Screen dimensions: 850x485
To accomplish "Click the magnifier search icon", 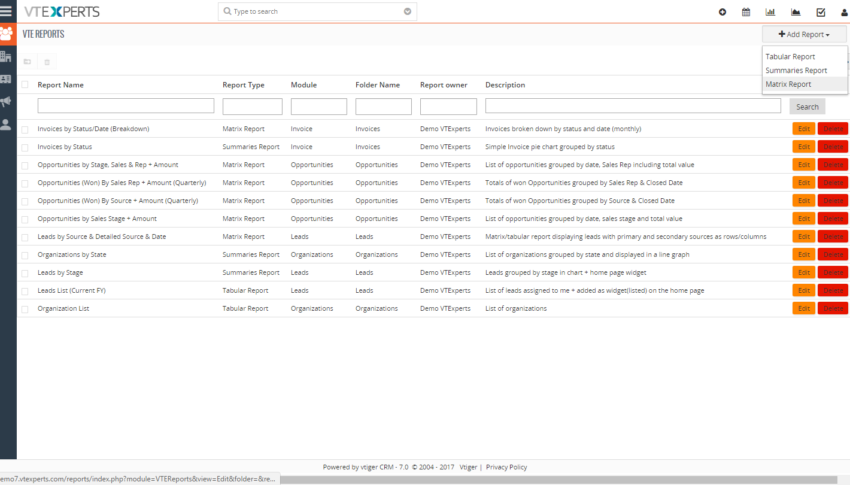I will 227,11.
